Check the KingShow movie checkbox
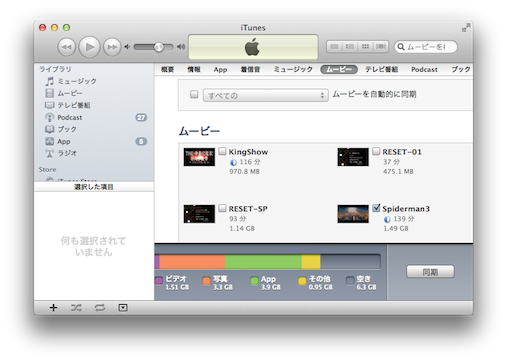Viewport: 507px width, 362px height. (x=222, y=151)
